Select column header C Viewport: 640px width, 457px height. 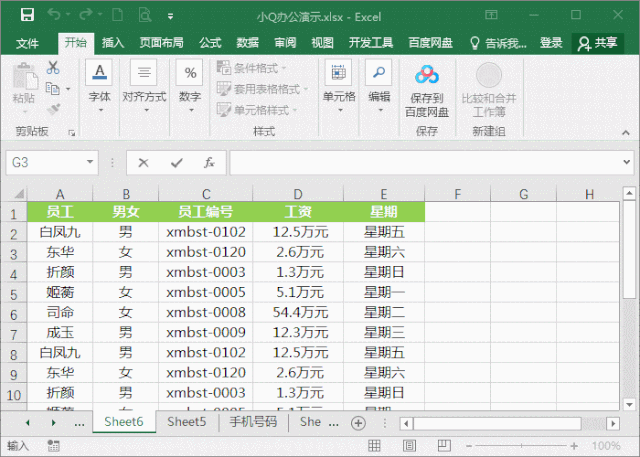coord(206,194)
